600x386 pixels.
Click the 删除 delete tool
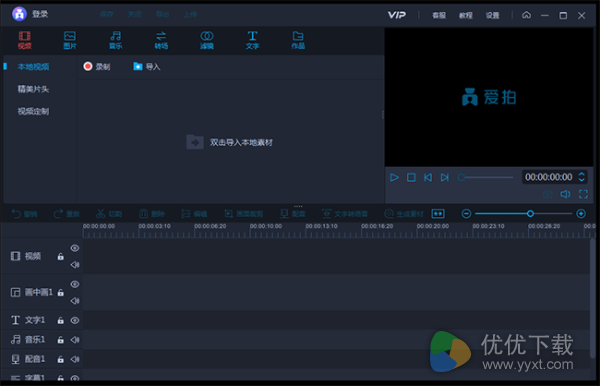tap(152, 214)
